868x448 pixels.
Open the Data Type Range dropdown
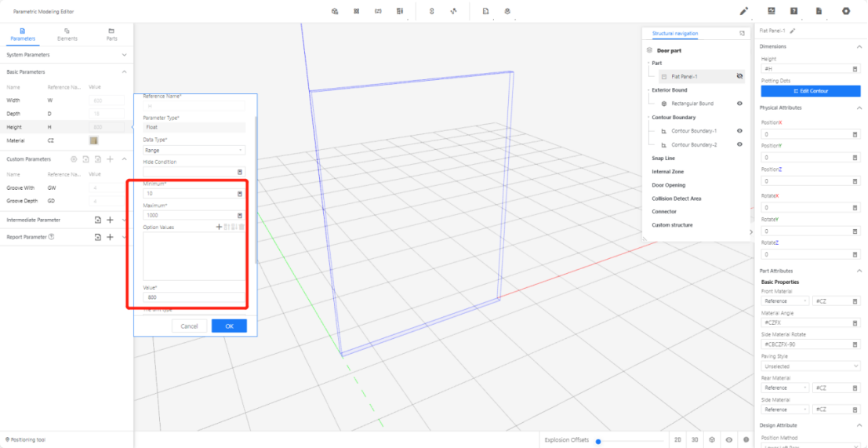194,149
